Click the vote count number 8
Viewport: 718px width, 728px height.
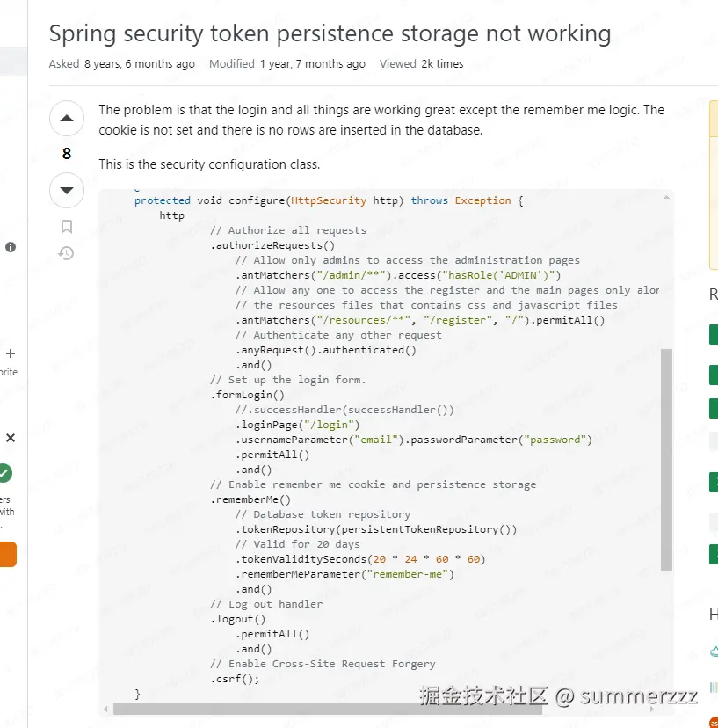(x=67, y=154)
